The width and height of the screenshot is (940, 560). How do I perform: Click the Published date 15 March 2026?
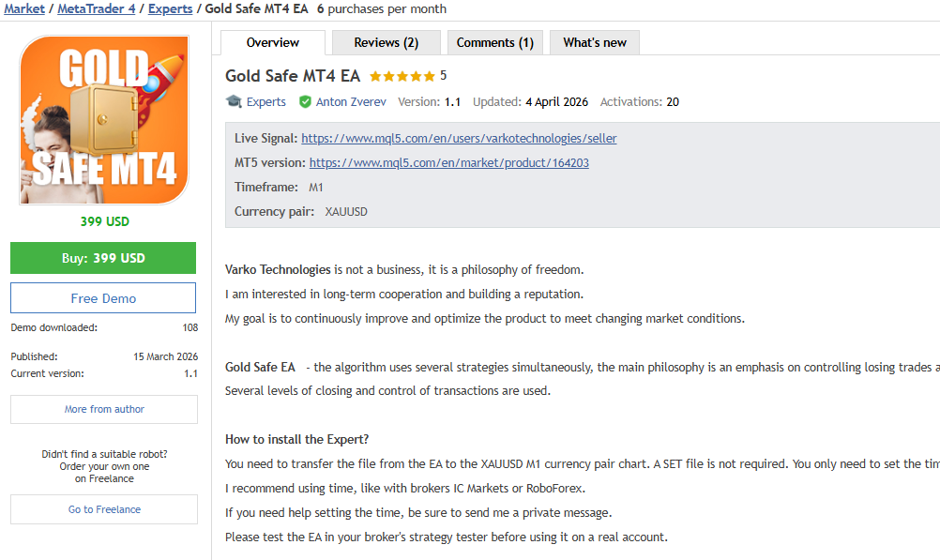pyautogui.click(x=165, y=356)
